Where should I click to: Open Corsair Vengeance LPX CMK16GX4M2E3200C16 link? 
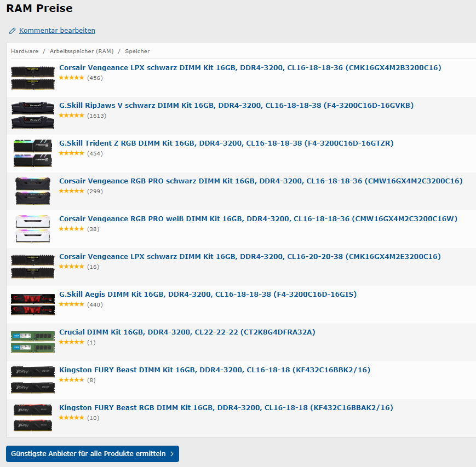pyautogui.click(x=250, y=256)
